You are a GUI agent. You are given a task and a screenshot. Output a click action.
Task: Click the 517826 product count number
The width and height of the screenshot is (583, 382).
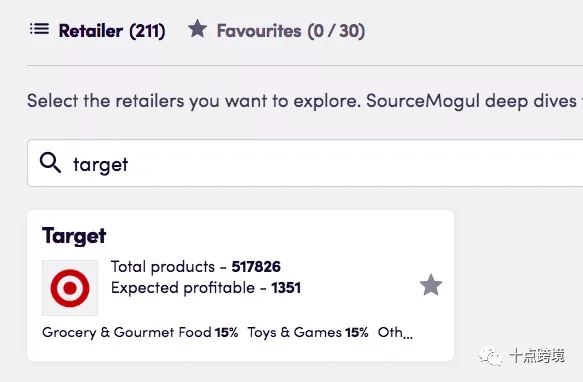pyautogui.click(x=256, y=267)
